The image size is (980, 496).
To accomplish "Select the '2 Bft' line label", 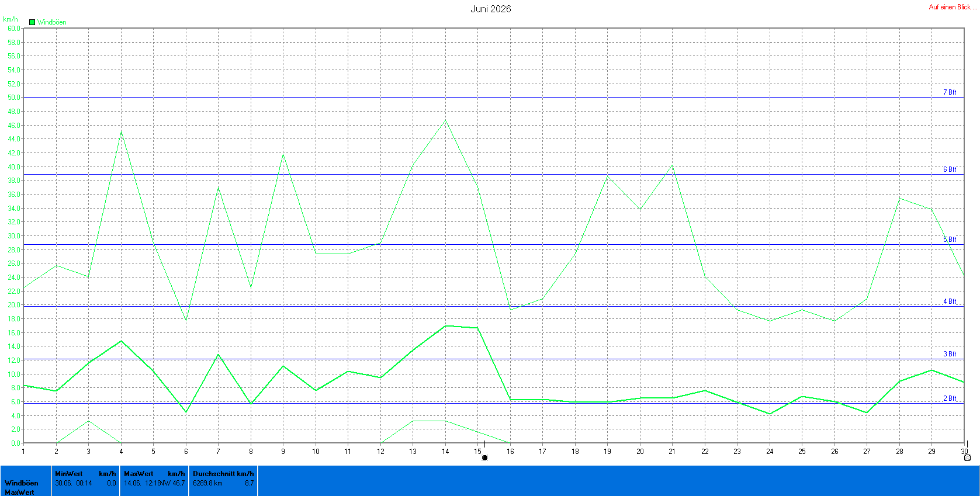I will tap(950, 398).
